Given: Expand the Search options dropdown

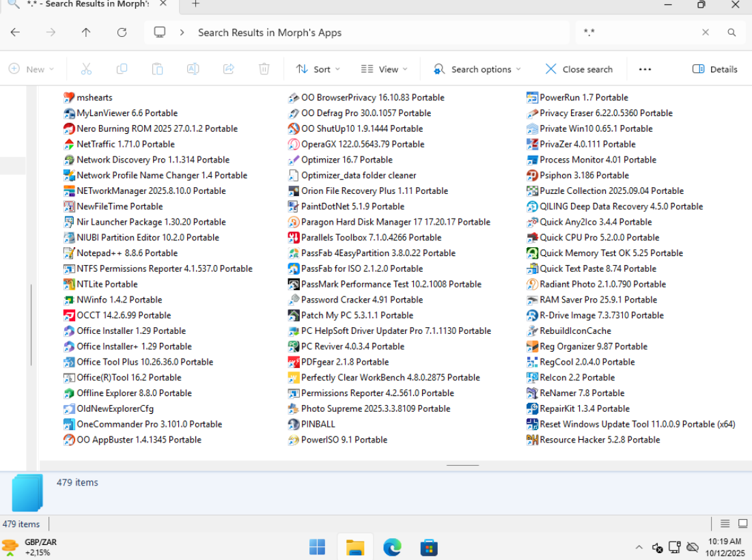Looking at the screenshot, I should pos(477,69).
